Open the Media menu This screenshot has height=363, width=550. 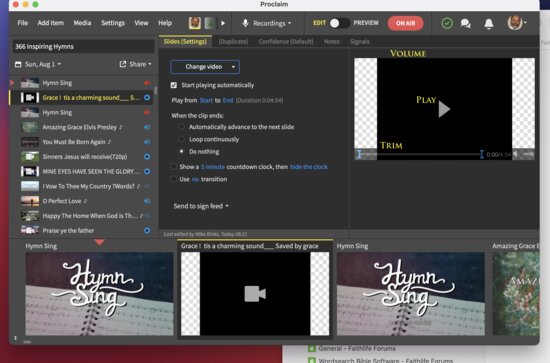click(x=82, y=23)
